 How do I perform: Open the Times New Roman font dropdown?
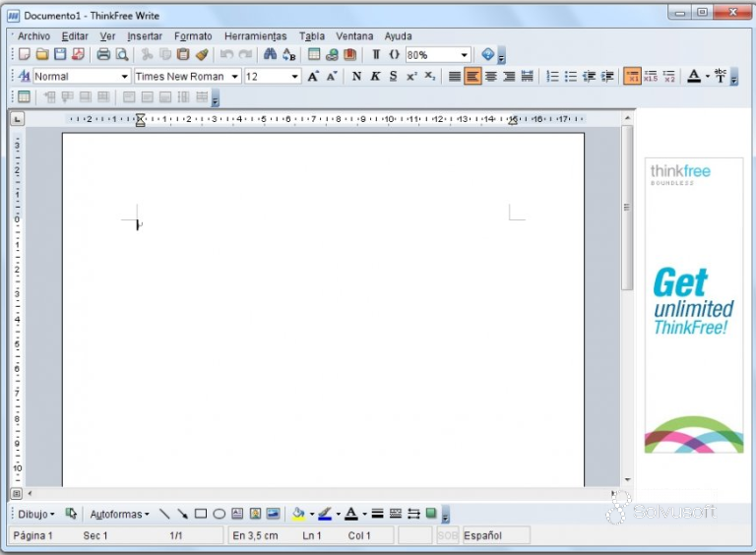(x=235, y=76)
